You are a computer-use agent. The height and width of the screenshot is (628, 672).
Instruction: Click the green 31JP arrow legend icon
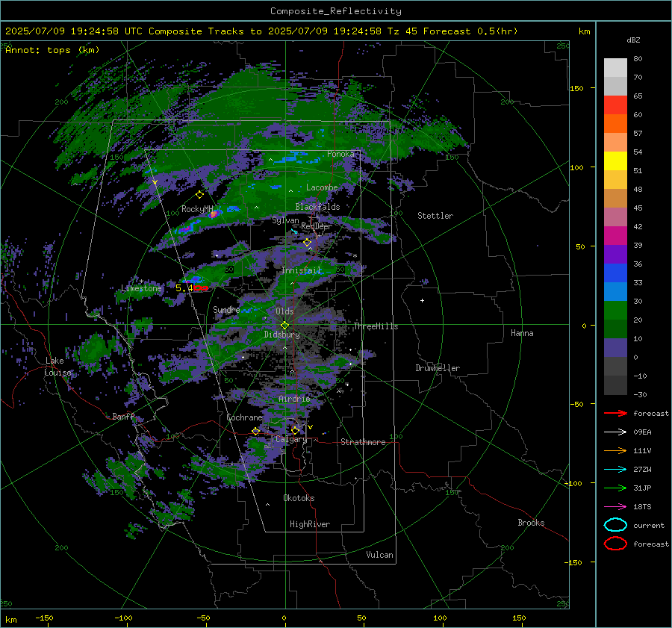coord(615,488)
